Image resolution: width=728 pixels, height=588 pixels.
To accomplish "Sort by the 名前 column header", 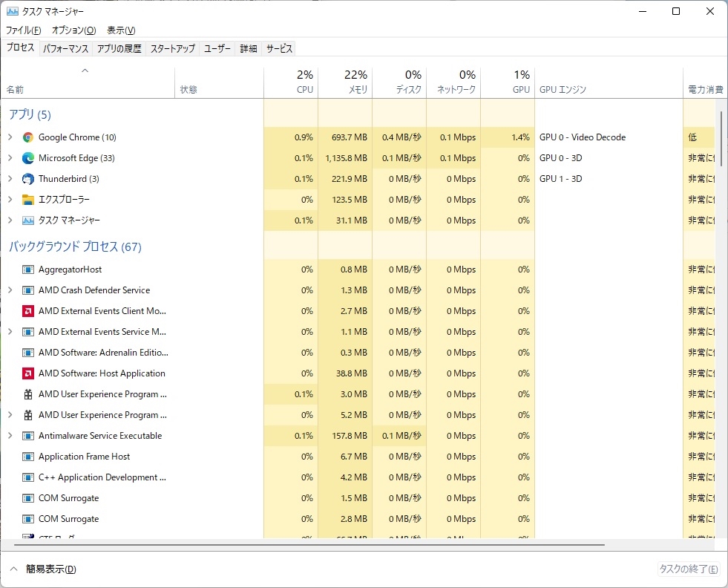I will coord(88,82).
